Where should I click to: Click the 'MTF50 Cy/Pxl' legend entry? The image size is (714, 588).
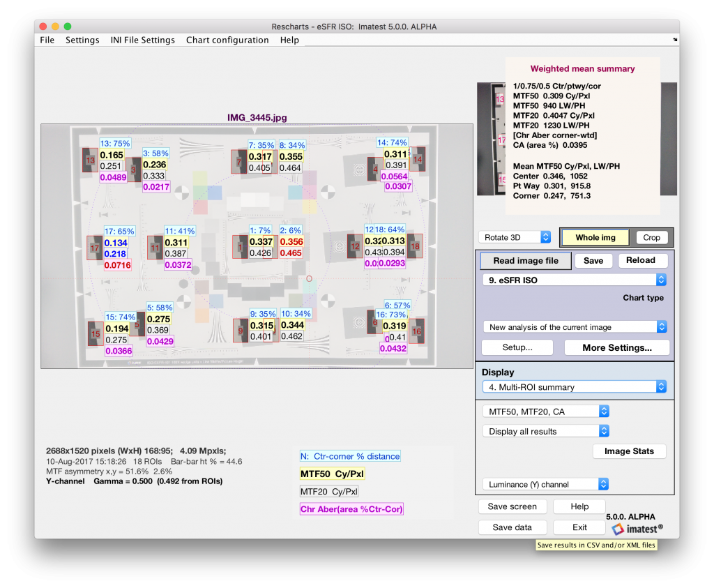(332, 474)
